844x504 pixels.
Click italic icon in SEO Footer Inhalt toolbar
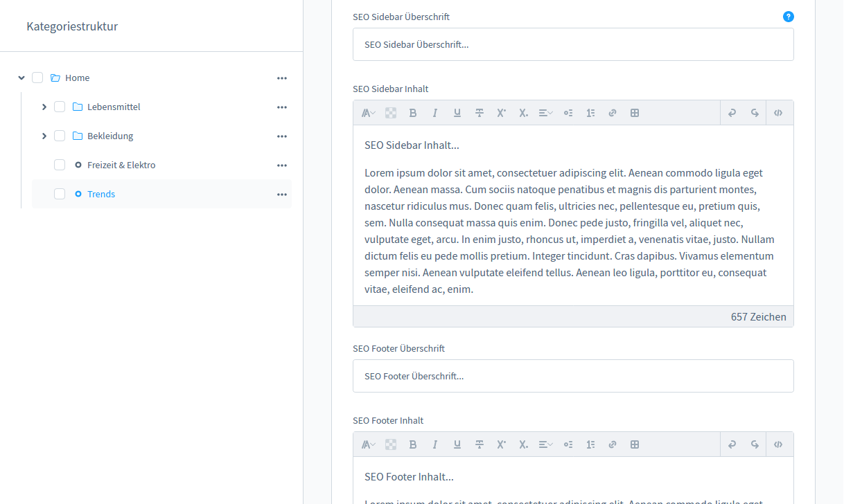point(435,444)
